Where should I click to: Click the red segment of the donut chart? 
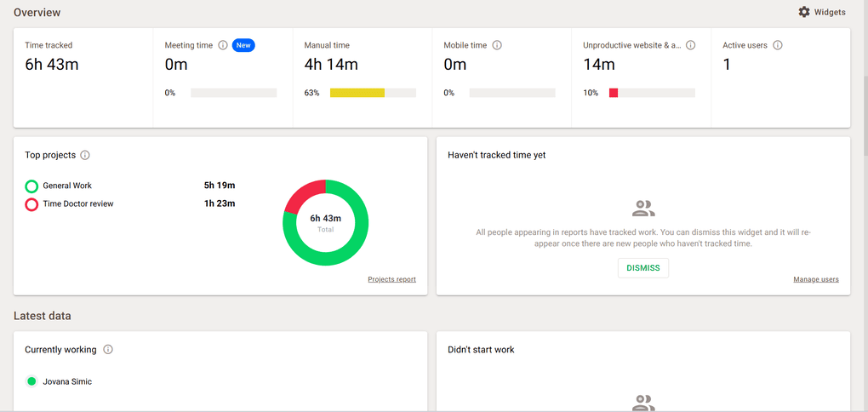[302, 194]
